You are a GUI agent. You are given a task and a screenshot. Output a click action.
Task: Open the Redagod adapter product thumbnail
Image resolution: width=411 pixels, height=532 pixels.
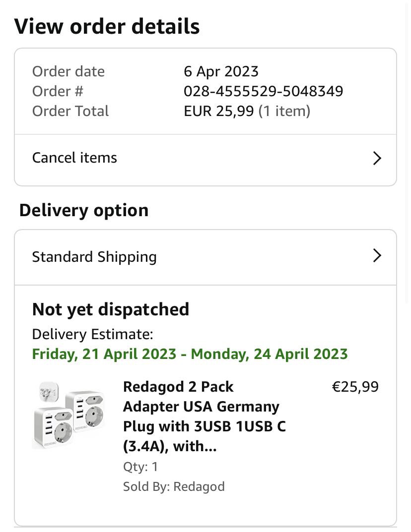(x=68, y=415)
